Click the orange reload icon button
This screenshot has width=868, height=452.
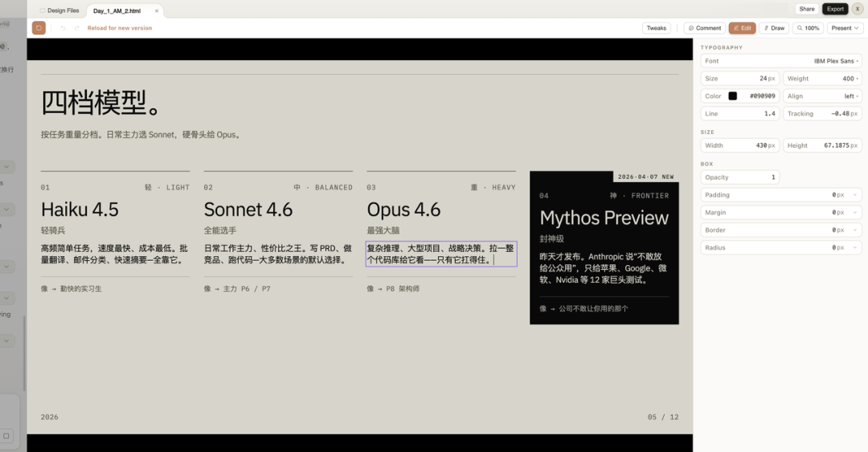tap(39, 28)
